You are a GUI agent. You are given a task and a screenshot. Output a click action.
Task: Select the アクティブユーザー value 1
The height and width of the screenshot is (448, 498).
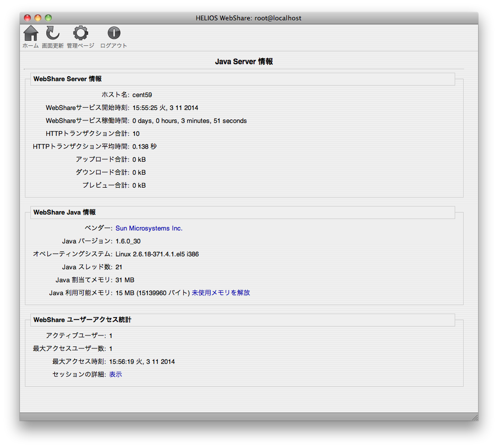point(111,336)
